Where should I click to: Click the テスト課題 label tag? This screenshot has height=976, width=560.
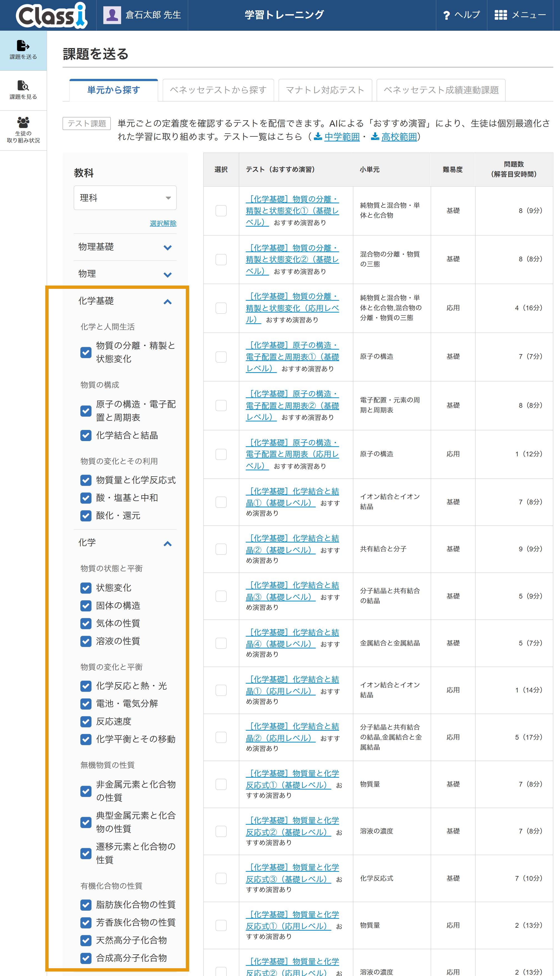click(87, 123)
